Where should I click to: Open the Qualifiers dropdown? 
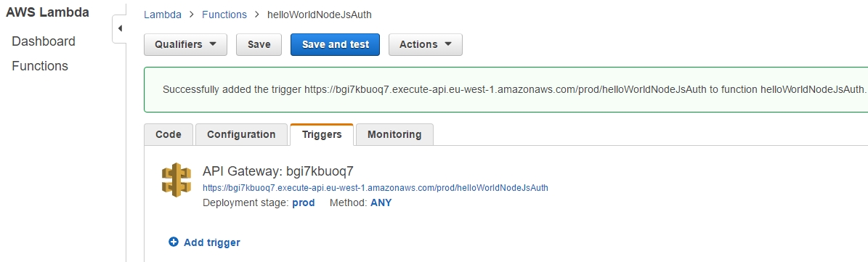[x=185, y=45]
